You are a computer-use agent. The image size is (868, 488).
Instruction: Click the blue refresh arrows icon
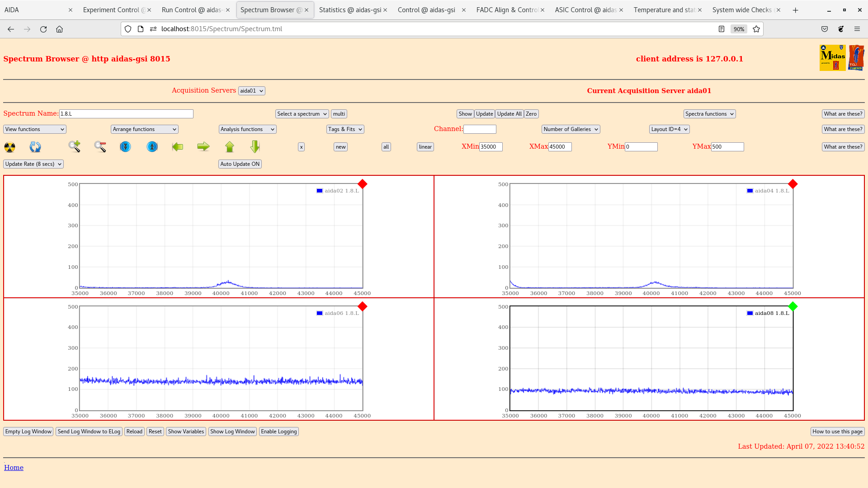35,147
